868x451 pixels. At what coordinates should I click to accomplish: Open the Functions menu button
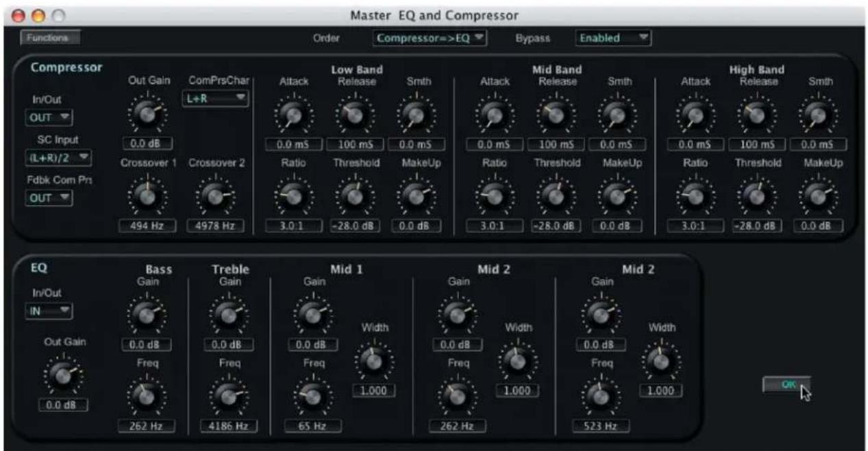tap(50, 38)
